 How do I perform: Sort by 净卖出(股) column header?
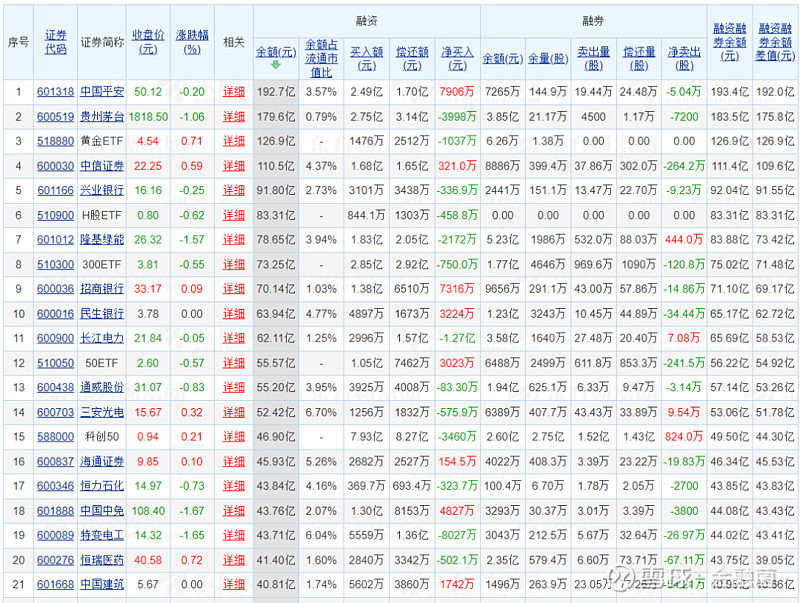click(684, 59)
